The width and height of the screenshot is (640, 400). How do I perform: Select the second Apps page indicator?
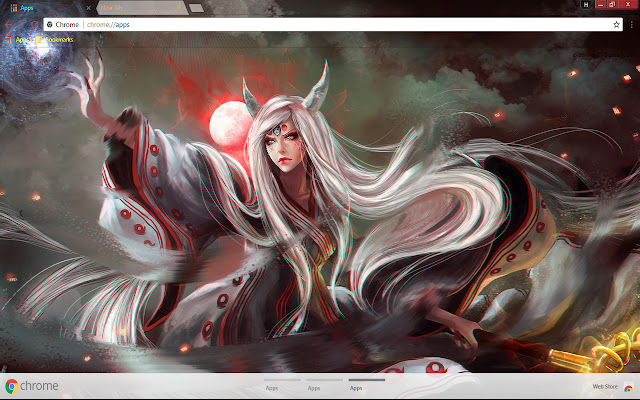tap(324, 384)
